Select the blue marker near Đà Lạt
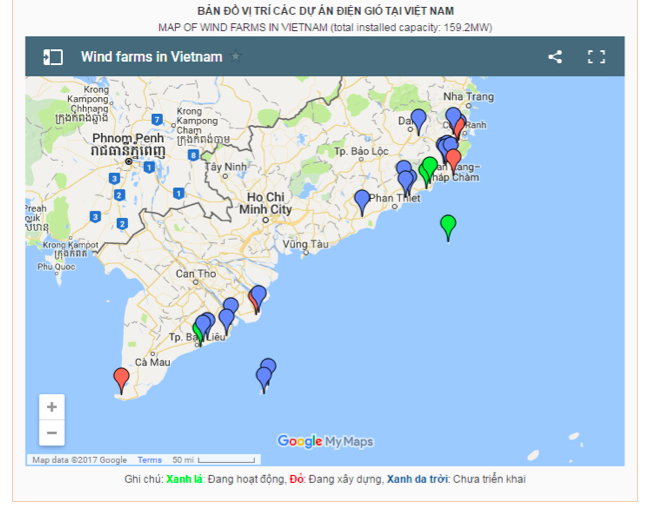Image resolution: width=645 pixels, height=506 pixels. click(x=418, y=119)
